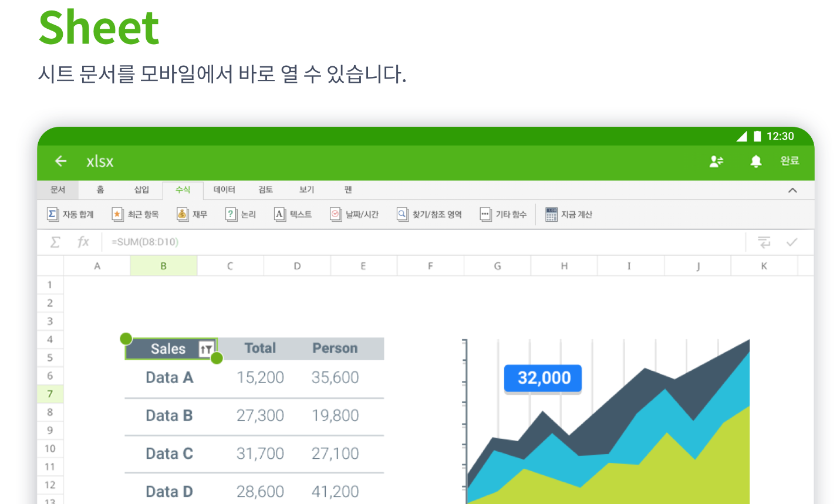Select column K header
This screenshot has height=504, width=840.
[764, 266]
